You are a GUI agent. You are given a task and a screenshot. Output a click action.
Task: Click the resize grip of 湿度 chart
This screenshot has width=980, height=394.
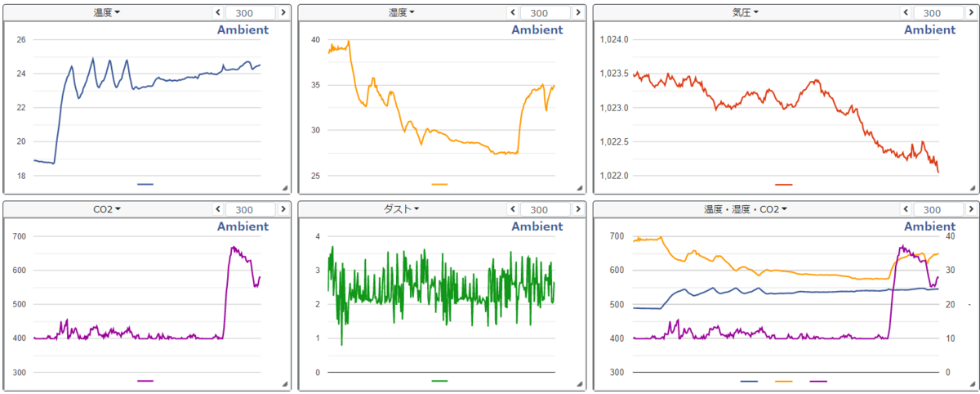[579, 188]
